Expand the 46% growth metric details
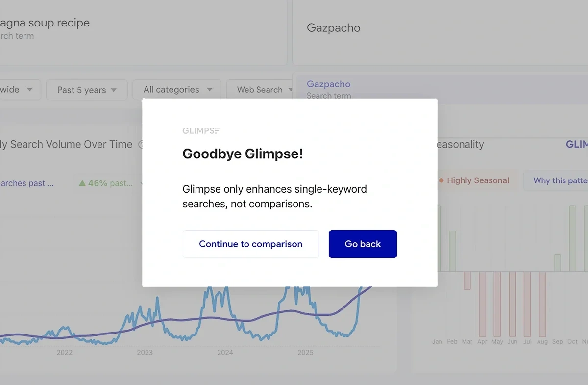The height and width of the screenshot is (385, 588). pos(142,183)
